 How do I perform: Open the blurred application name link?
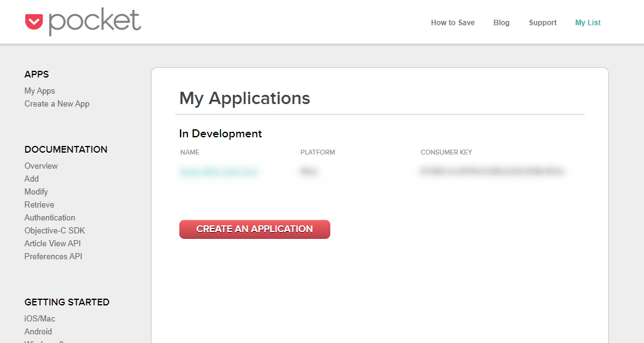(x=219, y=172)
